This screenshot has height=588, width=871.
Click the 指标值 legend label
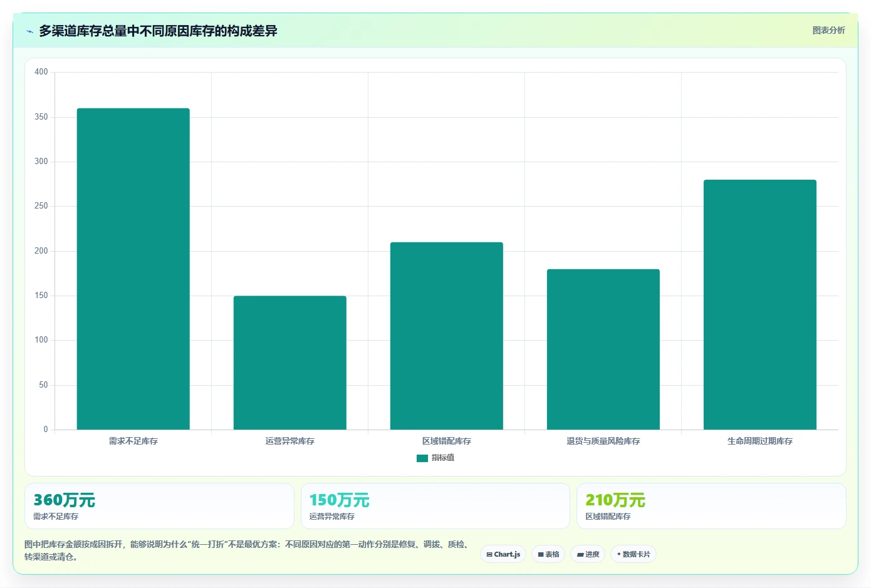(443, 458)
